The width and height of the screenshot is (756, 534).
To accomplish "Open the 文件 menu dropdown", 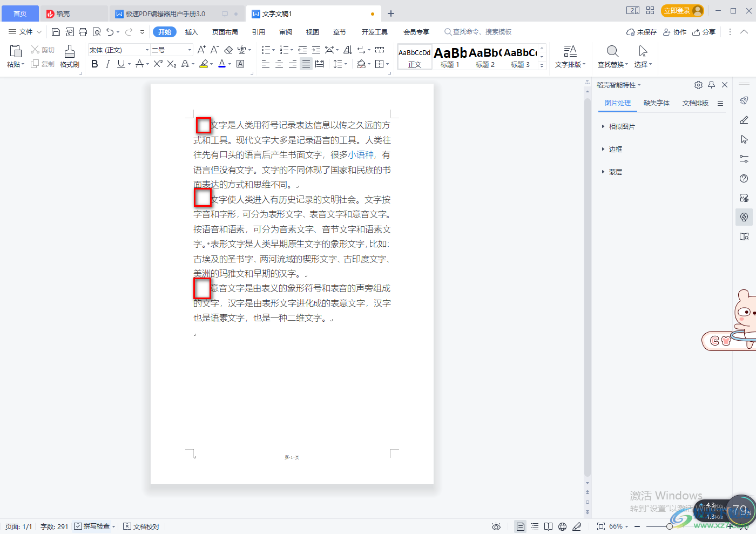I will (25, 32).
